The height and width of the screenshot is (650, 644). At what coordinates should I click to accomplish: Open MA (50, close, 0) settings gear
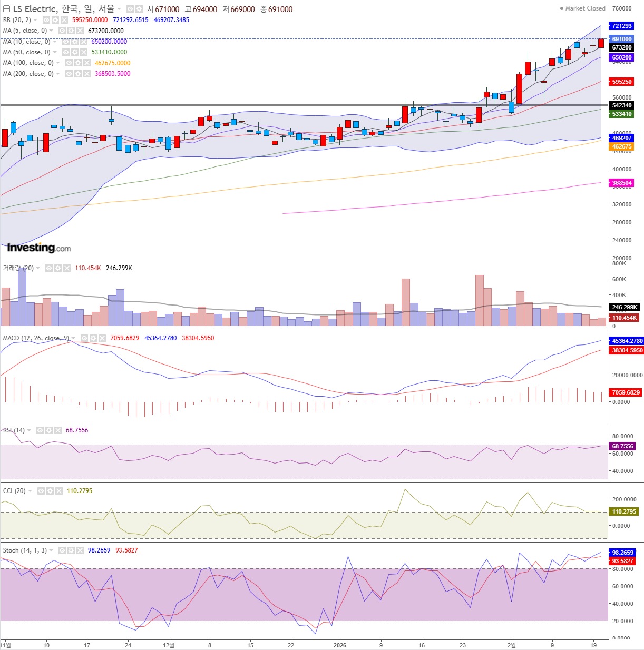[x=75, y=52]
